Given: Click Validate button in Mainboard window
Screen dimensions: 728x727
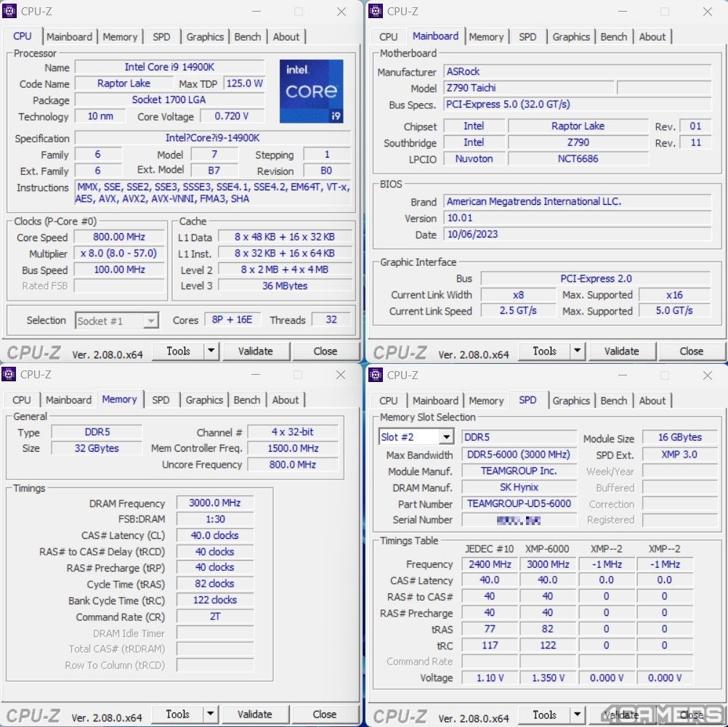Looking at the screenshot, I should click(x=622, y=351).
